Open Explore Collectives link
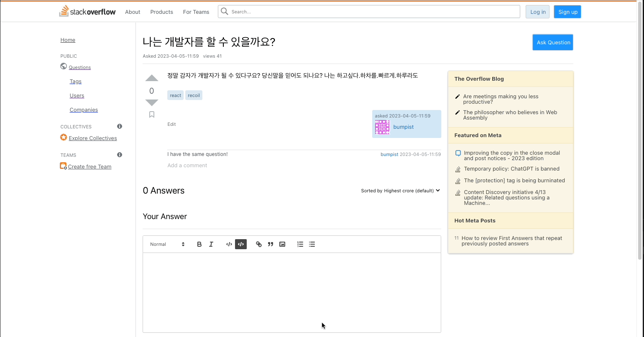The width and height of the screenshot is (644, 337). pyautogui.click(x=93, y=138)
